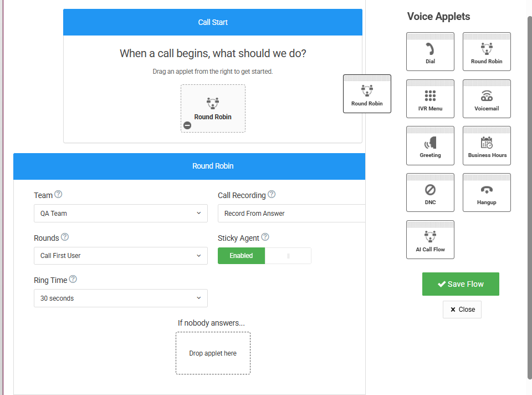The height and width of the screenshot is (395, 532).
Task: Click help icon next to Team
Action: [58, 195]
